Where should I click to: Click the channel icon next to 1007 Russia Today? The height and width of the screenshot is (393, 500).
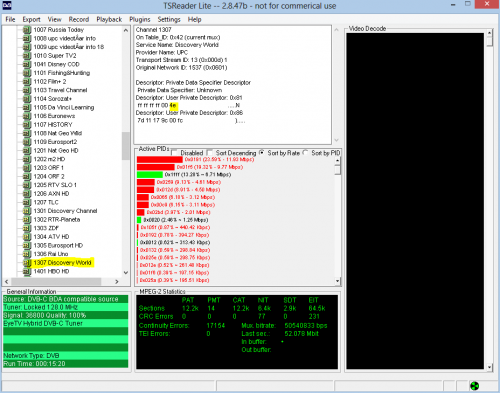(27, 30)
